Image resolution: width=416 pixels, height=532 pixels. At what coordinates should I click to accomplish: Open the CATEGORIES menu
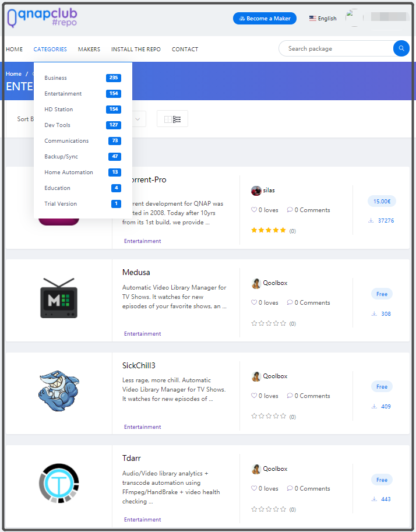tap(50, 49)
